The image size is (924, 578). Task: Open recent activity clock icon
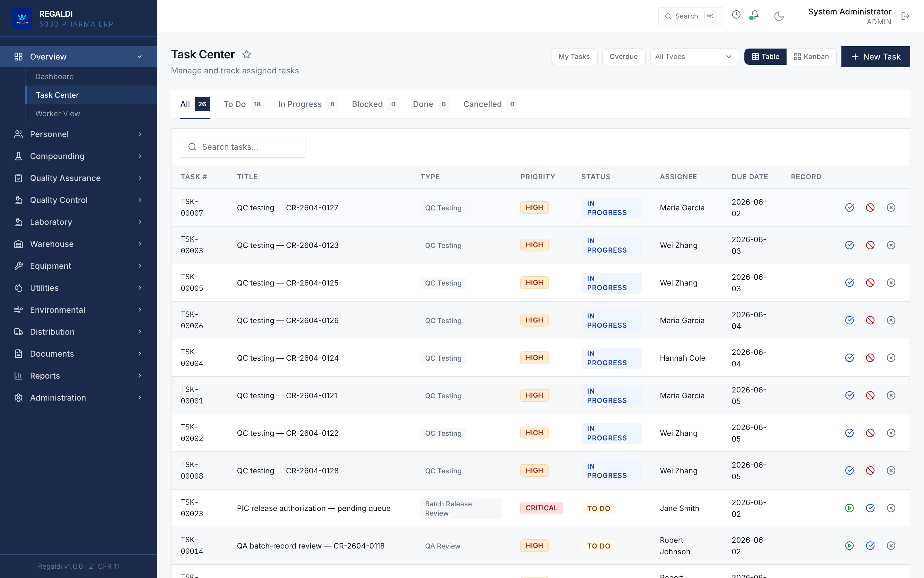pyautogui.click(x=736, y=15)
